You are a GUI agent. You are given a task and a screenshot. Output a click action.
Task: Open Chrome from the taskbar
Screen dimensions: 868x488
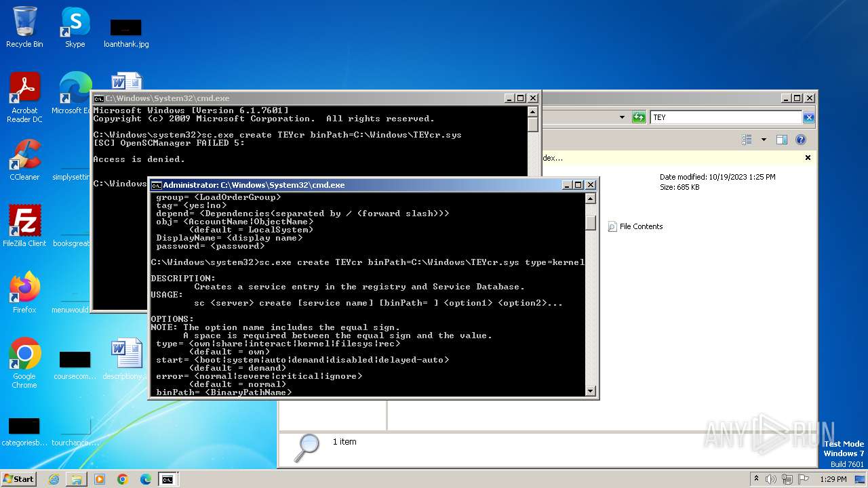point(123,479)
